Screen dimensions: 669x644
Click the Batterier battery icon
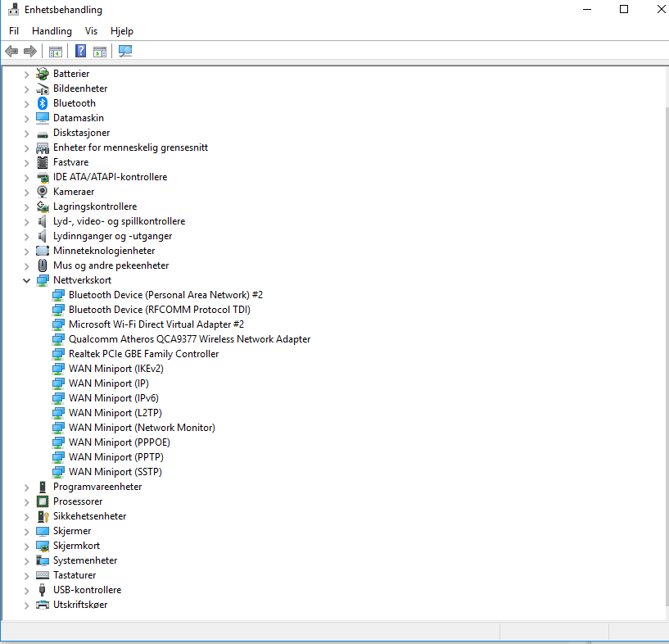coord(43,74)
